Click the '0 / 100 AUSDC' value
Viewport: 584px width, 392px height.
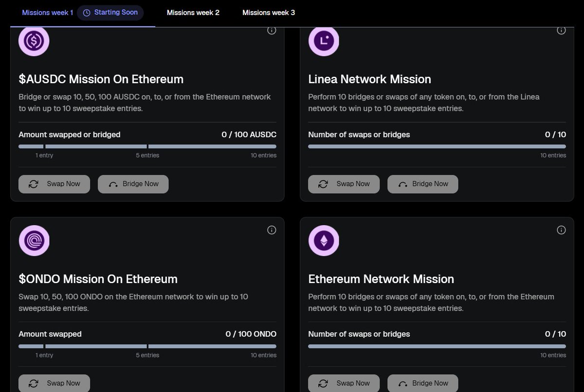[249, 135]
